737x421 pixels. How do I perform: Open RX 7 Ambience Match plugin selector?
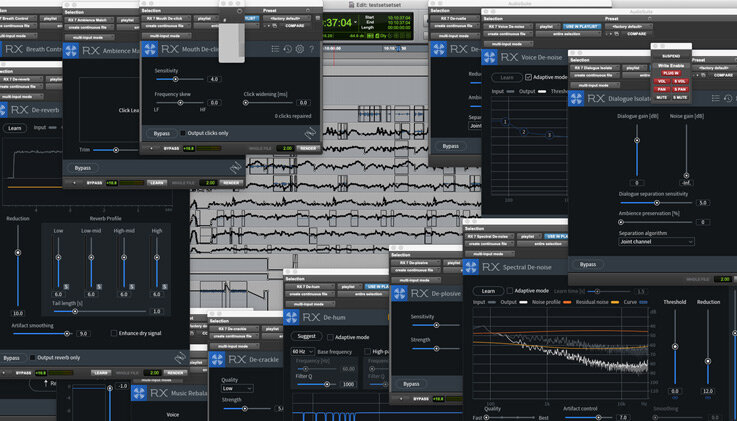pyautogui.click(x=89, y=20)
